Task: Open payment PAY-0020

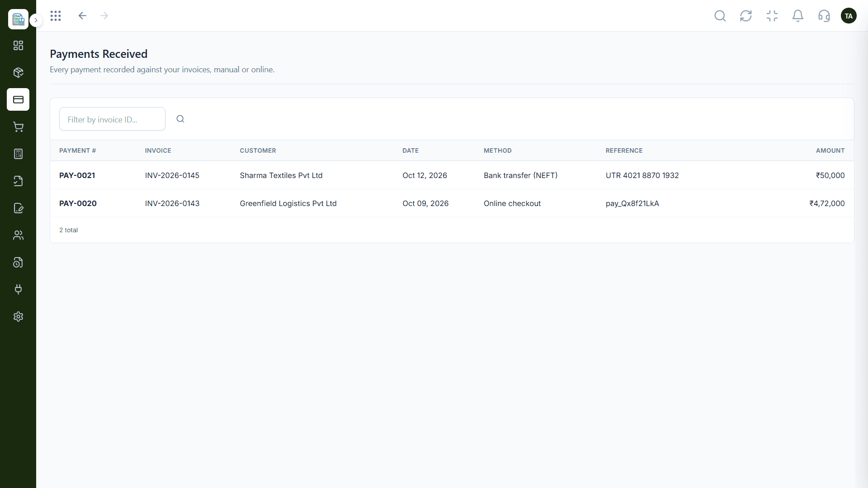Action: pos(78,203)
